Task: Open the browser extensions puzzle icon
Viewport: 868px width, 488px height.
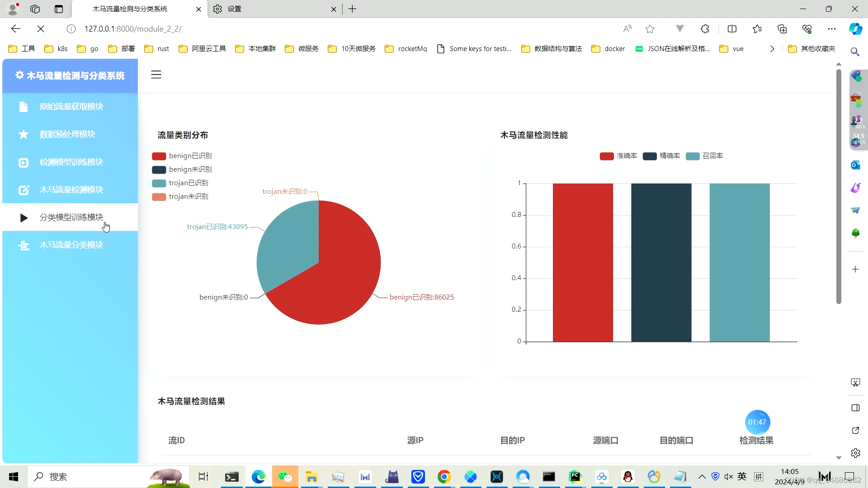Action: coord(705,29)
